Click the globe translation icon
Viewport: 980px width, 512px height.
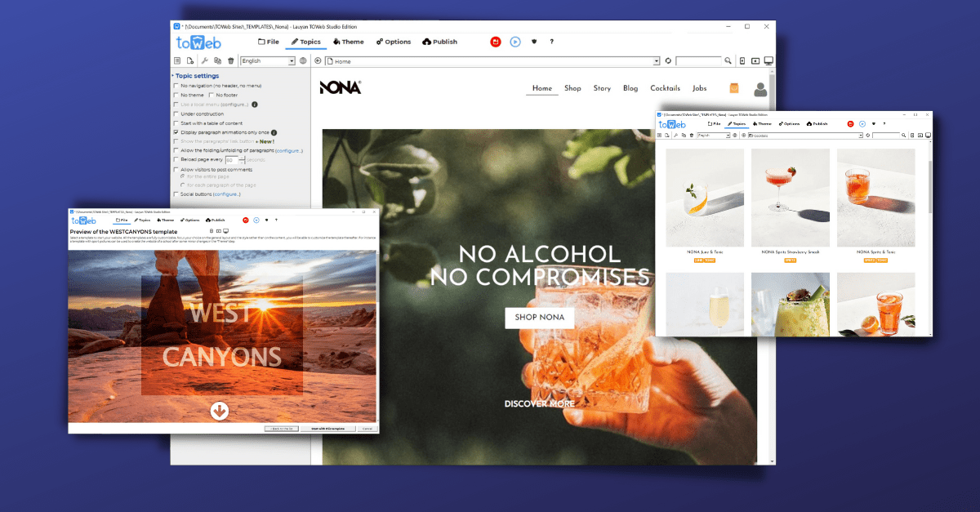point(302,60)
